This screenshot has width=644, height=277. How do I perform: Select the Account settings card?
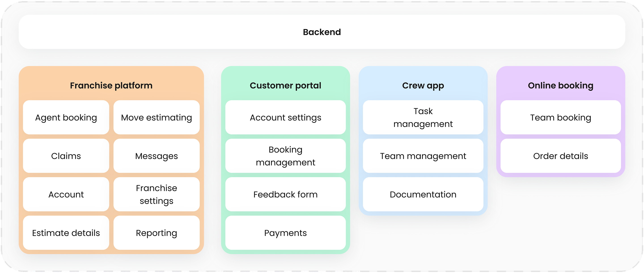click(x=286, y=117)
